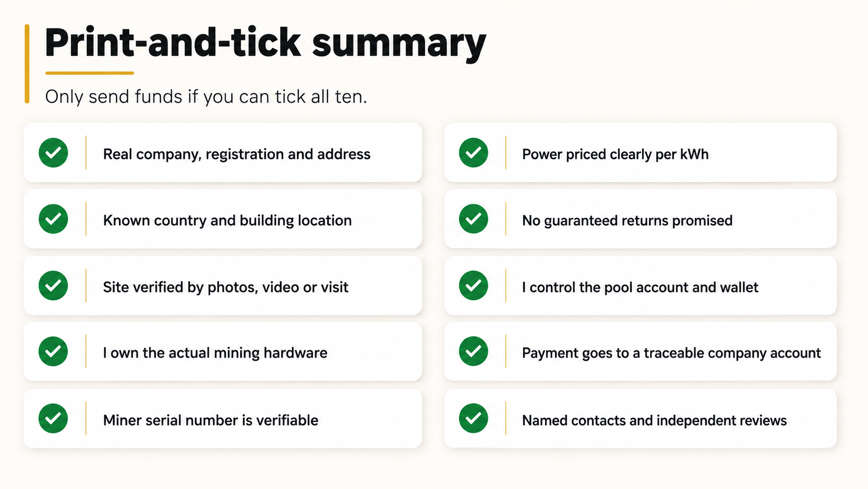Click the check icon beside 'Named contacts and independent reviews'
Screen dimensions: 868x489
click(x=473, y=418)
